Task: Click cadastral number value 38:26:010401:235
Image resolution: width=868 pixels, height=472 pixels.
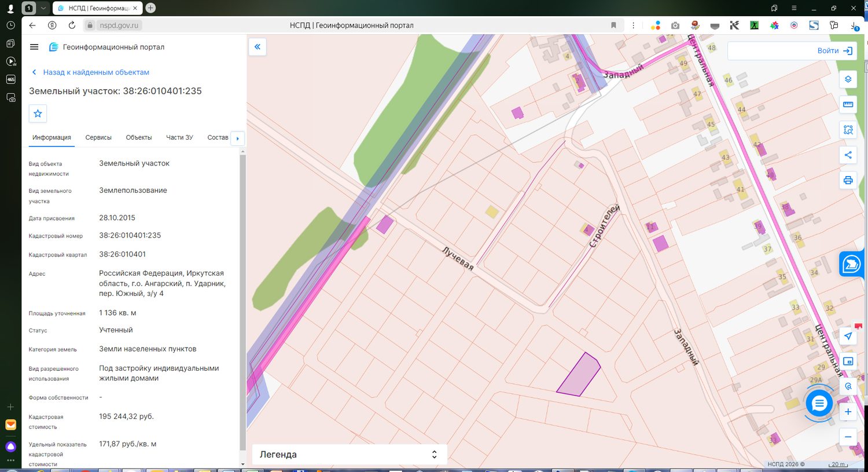Action: tap(130, 236)
